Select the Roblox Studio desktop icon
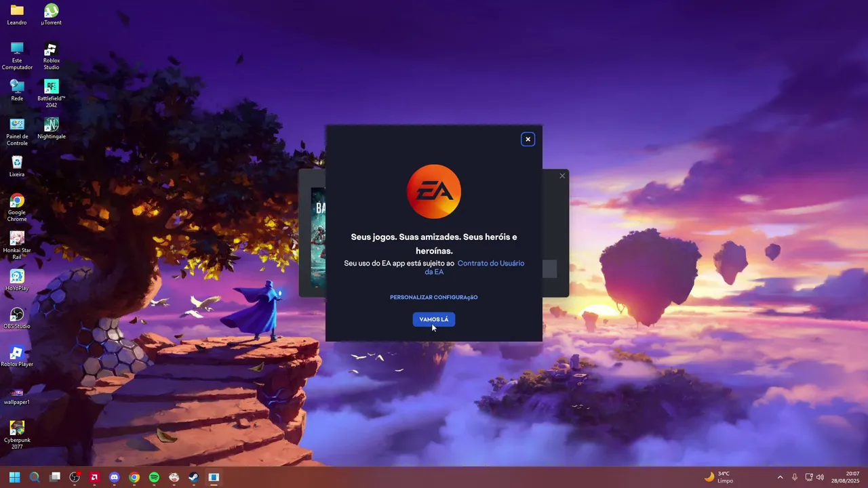This screenshot has width=868, height=488. tap(51, 56)
